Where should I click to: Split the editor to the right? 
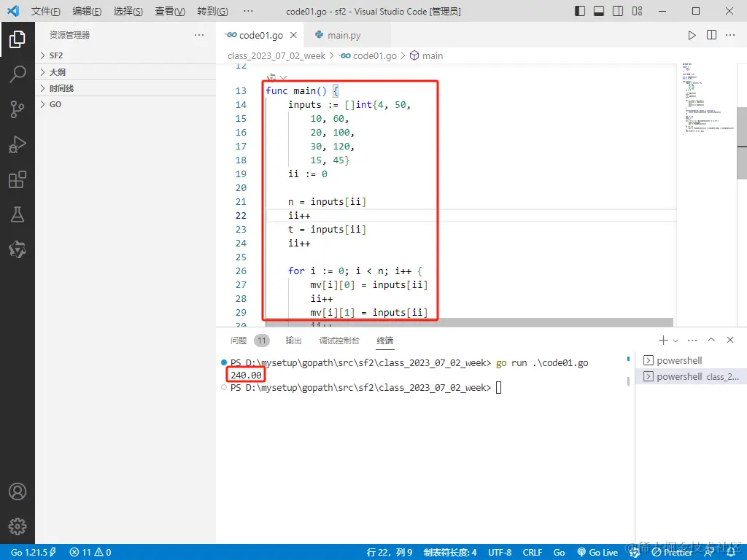pos(711,35)
